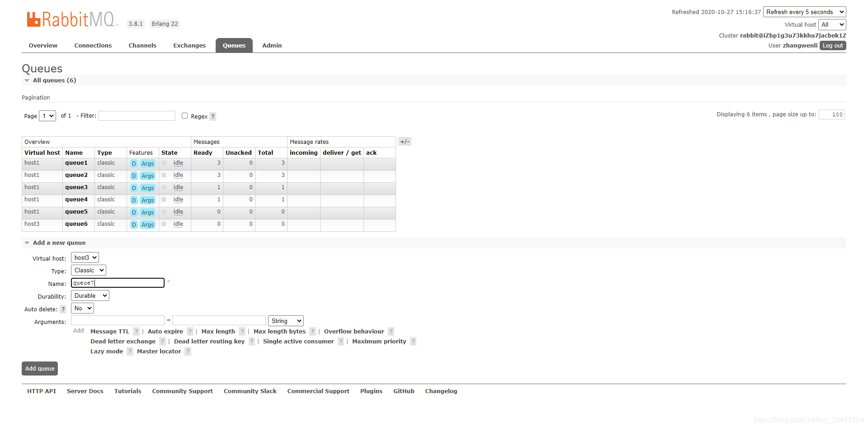Open the HTTP API footer link
868x428 pixels.
tap(42, 391)
